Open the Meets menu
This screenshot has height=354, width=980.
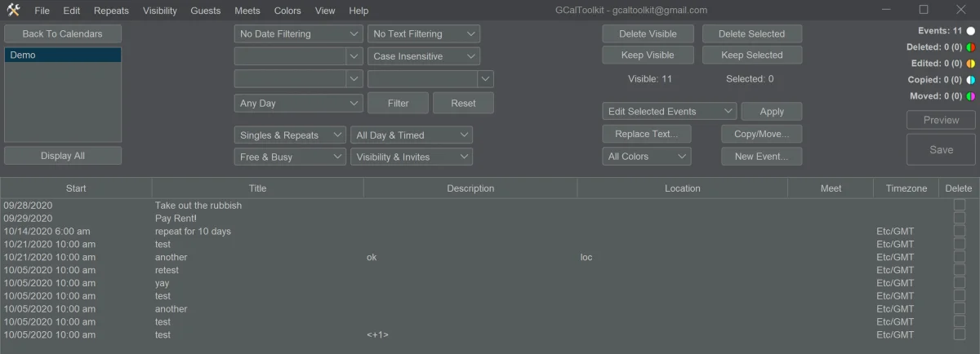coord(247,11)
